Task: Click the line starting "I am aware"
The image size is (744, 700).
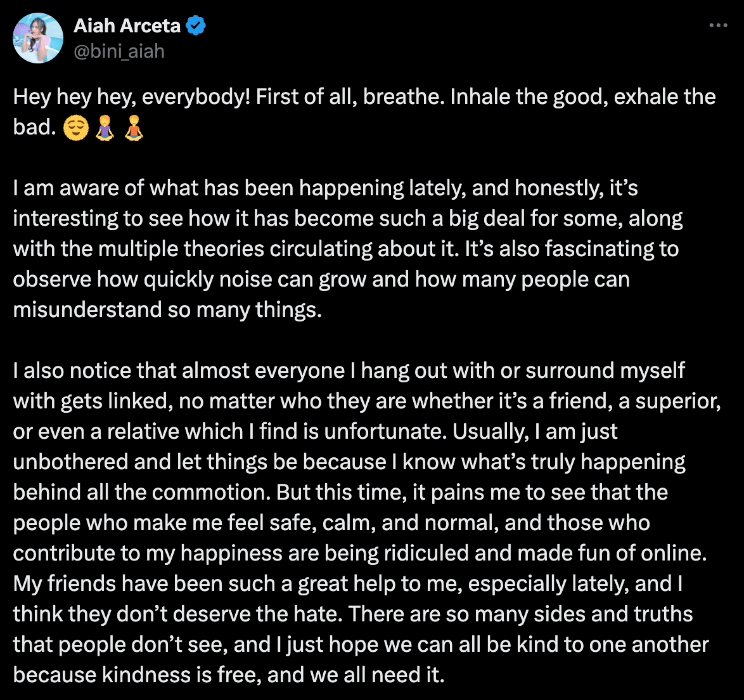Action: [x=190, y=188]
